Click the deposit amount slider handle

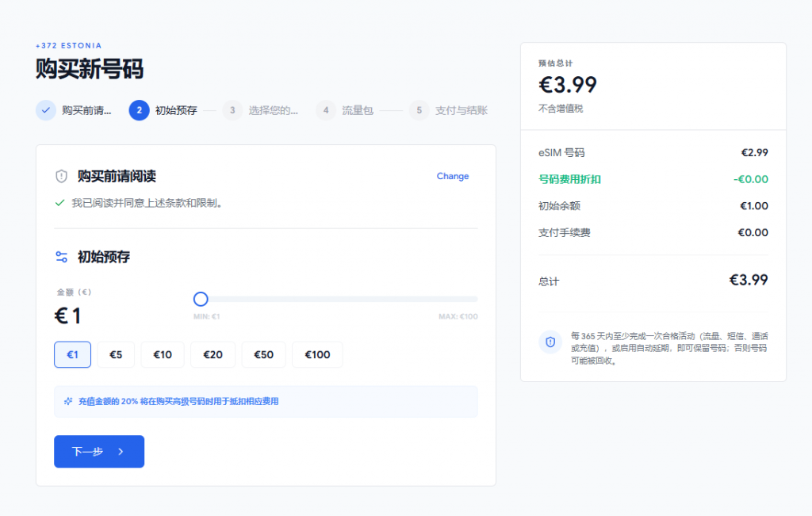[201, 299]
